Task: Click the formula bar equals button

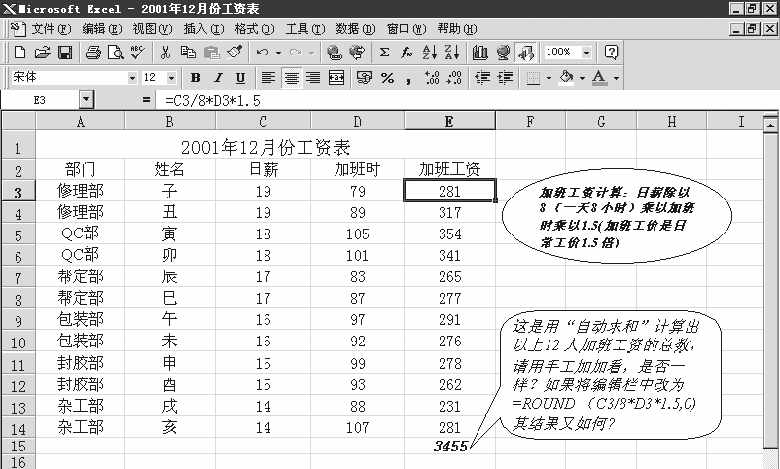Action: pyautogui.click(x=146, y=100)
